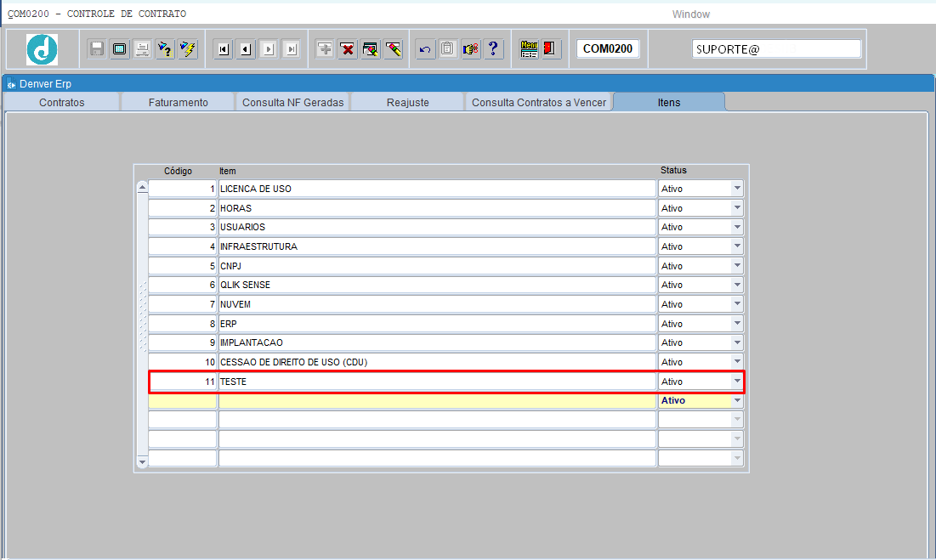Click the Denver Erp window icon
Viewport: 936px width, 560px height.
11,84
